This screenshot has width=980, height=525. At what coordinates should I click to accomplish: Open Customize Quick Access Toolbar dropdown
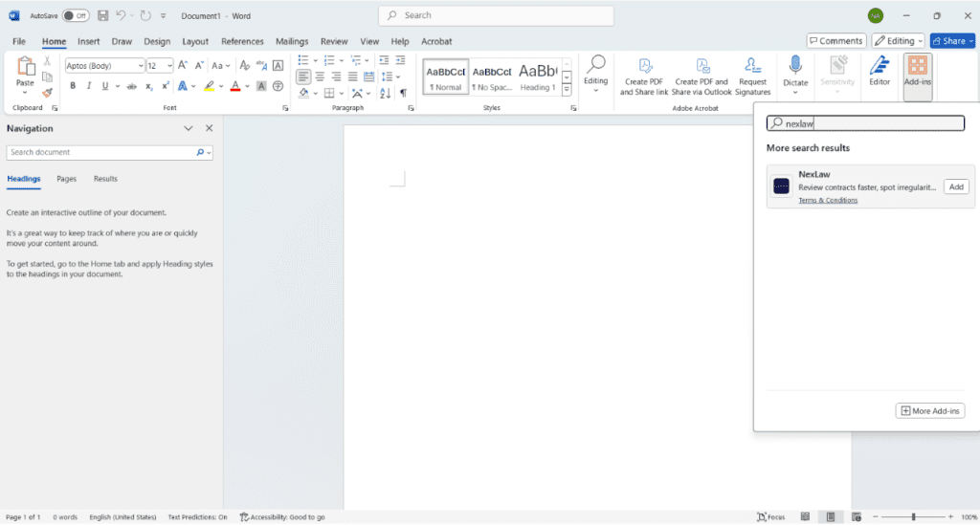coord(163,15)
